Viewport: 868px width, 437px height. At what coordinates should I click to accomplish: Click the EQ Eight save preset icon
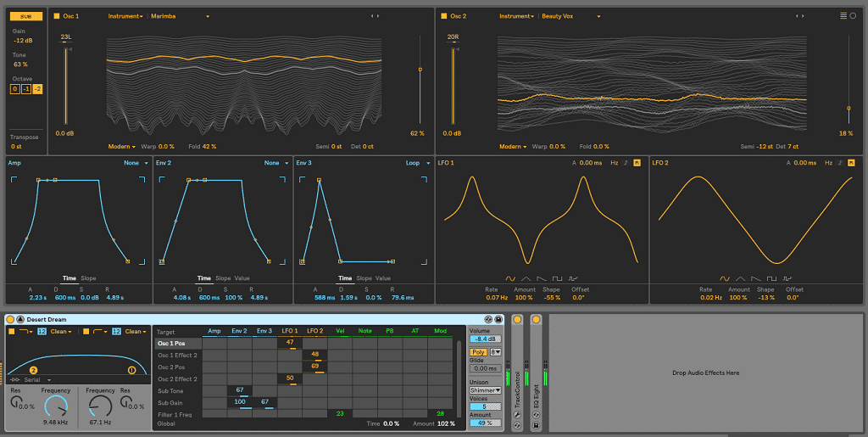(x=536, y=425)
